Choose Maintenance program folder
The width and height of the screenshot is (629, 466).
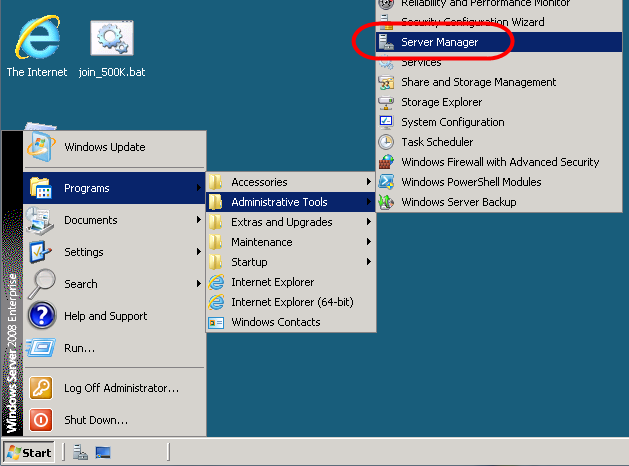(291, 242)
